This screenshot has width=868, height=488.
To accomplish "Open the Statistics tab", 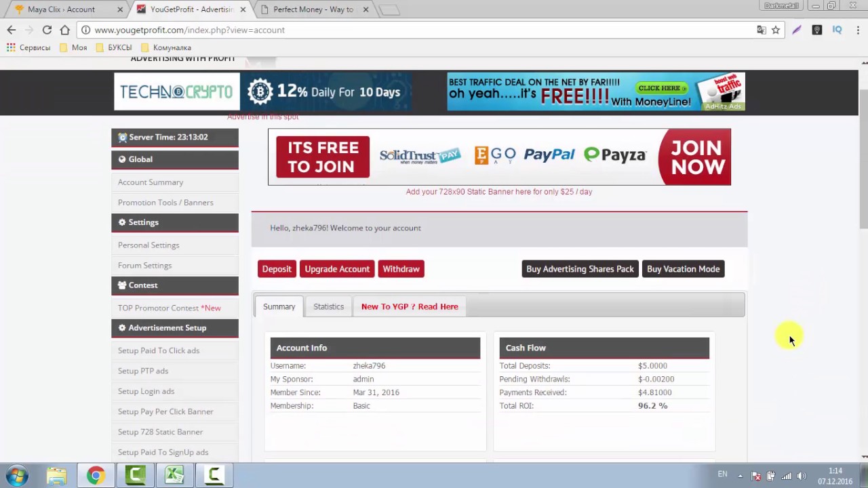I will 328,306.
